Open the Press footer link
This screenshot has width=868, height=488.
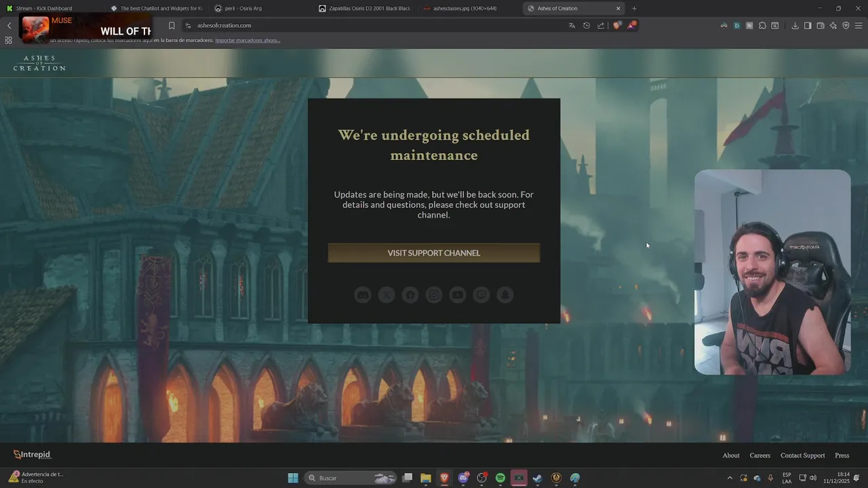click(842, 455)
